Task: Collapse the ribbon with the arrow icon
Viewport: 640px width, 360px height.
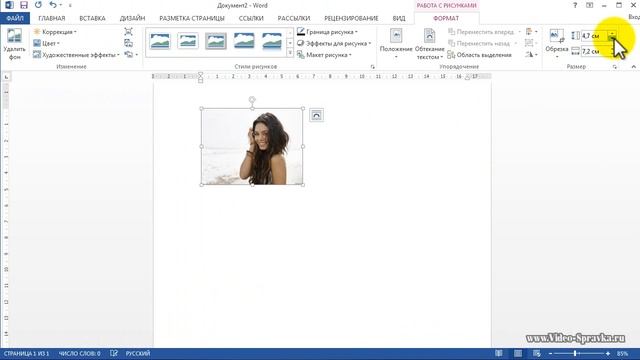Action: [x=633, y=67]
